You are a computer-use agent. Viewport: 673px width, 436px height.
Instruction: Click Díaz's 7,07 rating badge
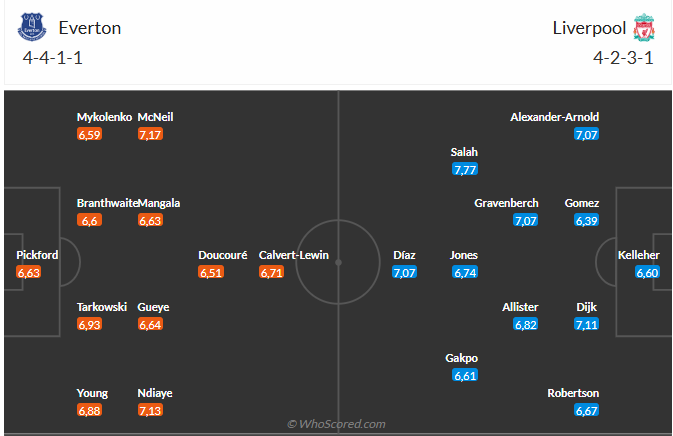[x=404, y=272]
